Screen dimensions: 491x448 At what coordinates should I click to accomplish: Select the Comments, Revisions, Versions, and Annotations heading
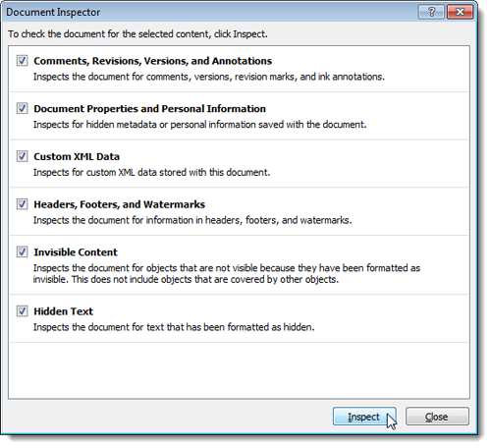[x=153, y=61]
